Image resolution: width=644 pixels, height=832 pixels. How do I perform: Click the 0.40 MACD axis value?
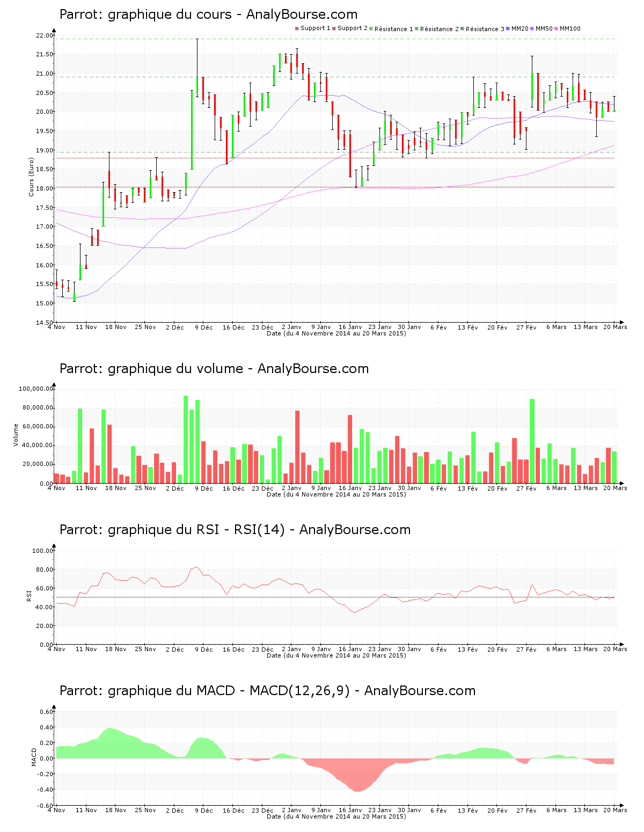tap(47, 727)
